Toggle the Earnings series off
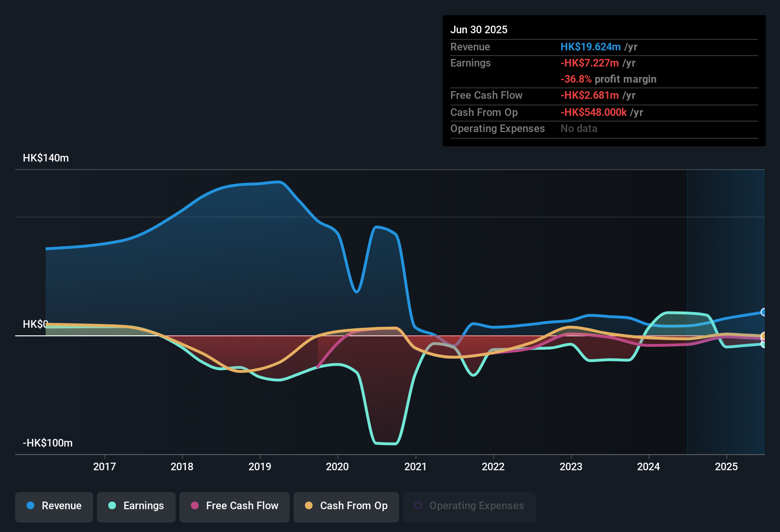This screenshot has width=780, height=532. [x=136, y=506]
